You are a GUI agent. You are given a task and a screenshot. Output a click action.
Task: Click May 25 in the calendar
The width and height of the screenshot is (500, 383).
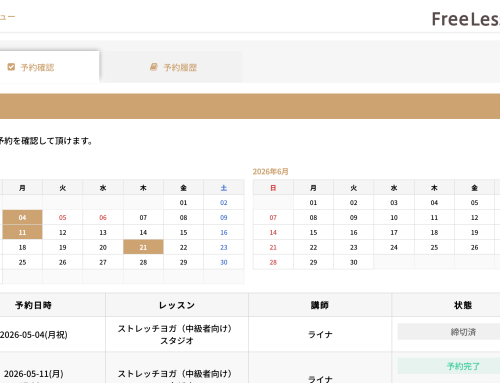pos(22,262)
